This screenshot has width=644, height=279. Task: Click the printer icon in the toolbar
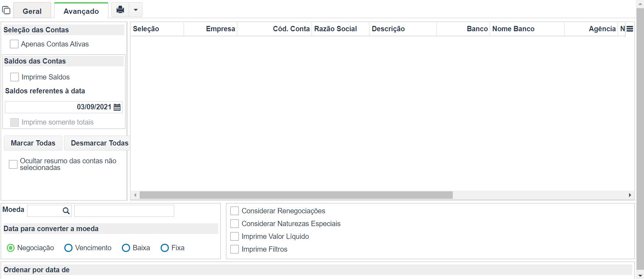[120, 10]
